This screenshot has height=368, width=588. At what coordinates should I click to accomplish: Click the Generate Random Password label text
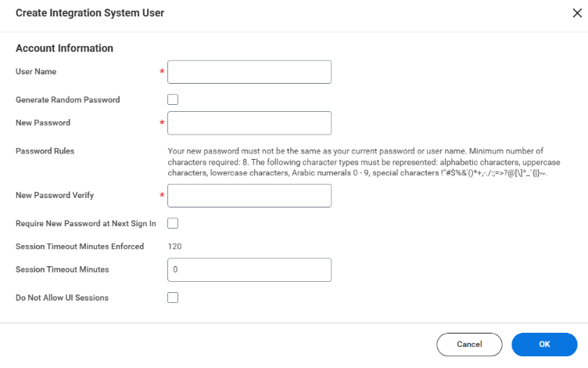pyautogui.click(x=68, y=99)
